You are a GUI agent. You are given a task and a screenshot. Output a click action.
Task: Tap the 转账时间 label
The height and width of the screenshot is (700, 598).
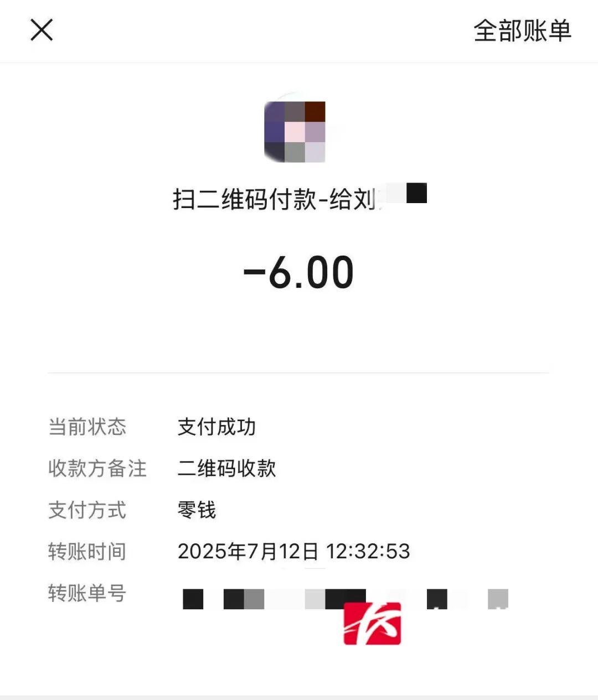click(x=87, y=551)
